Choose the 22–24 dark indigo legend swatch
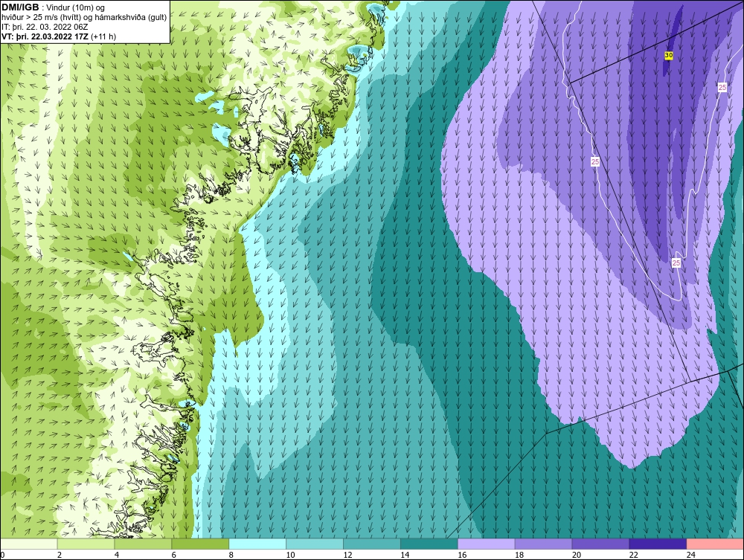Image resolution: width=744 pixels, height=560 pixels. [x=658, y=544]
